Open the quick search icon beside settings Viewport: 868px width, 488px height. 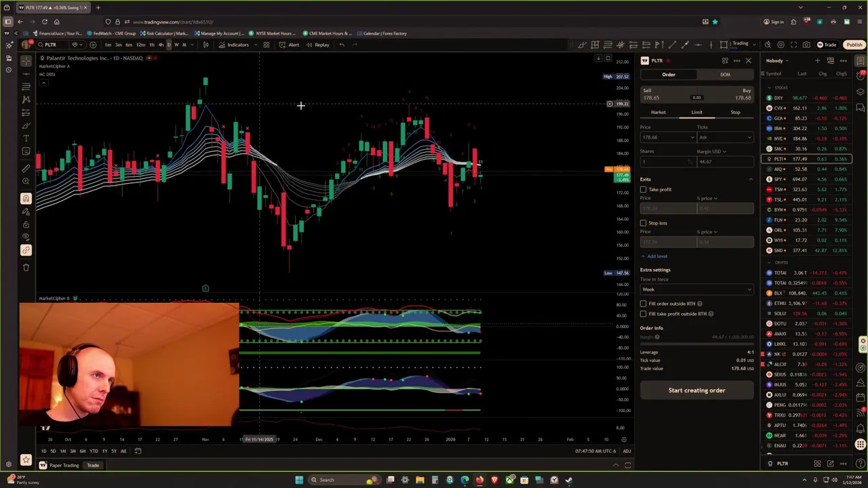[768, 45]
